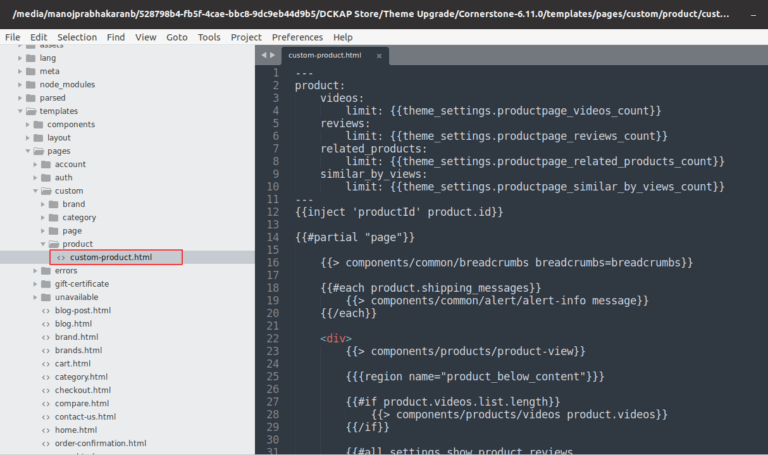
Task: Select custom-product.html in the sidebar
Action: (111, 257)
